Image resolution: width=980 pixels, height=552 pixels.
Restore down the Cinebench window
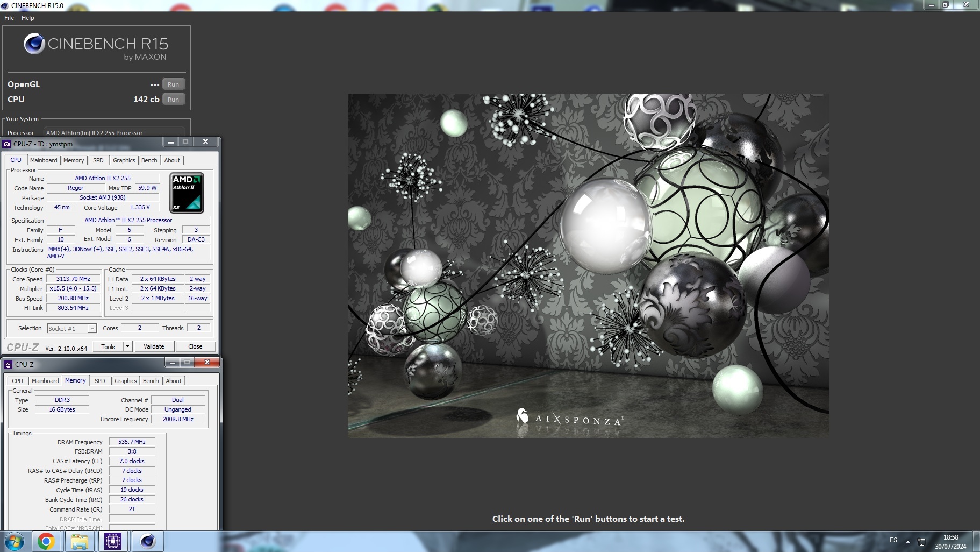[x=946, y=4]
